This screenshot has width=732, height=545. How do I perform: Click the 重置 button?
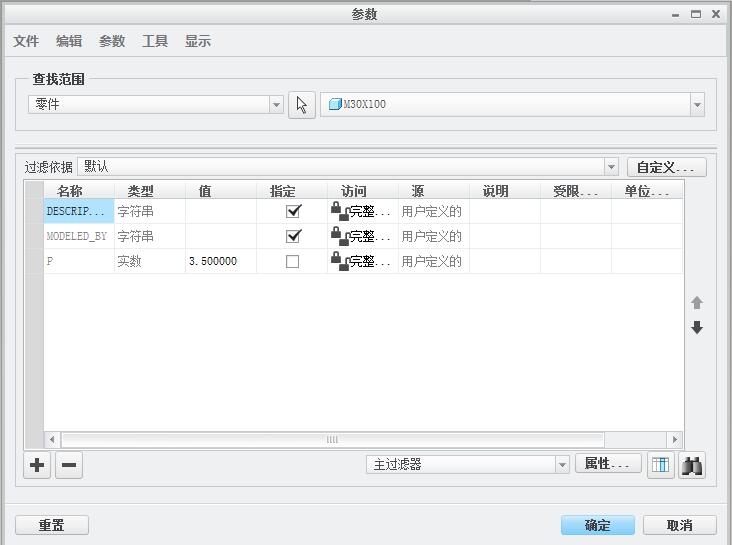pyautogui.click(x=52, y=525)
